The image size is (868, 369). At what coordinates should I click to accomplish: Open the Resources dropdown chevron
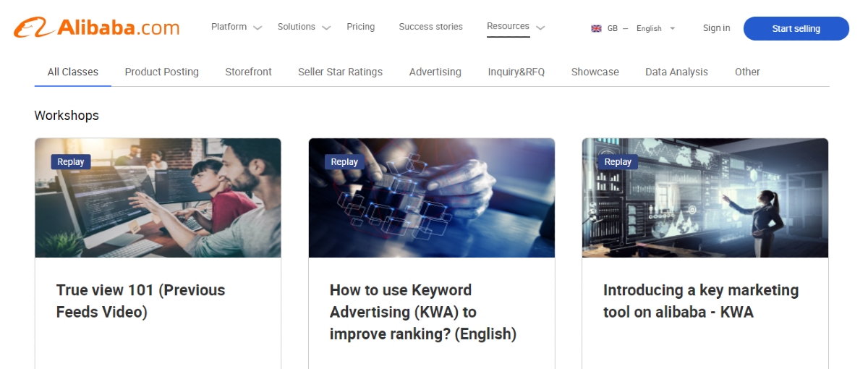tap(540, 28)
